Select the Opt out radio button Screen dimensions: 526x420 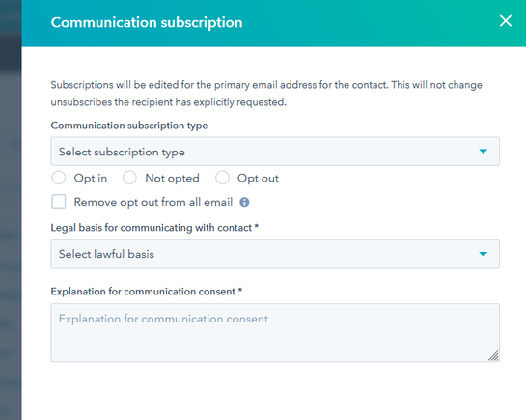[222, 178]
